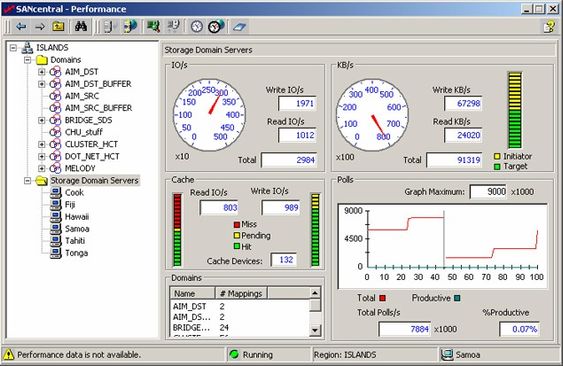563x366 pixels.
Task: Select the Tahiti server in tree
Action: pos(75,241)
